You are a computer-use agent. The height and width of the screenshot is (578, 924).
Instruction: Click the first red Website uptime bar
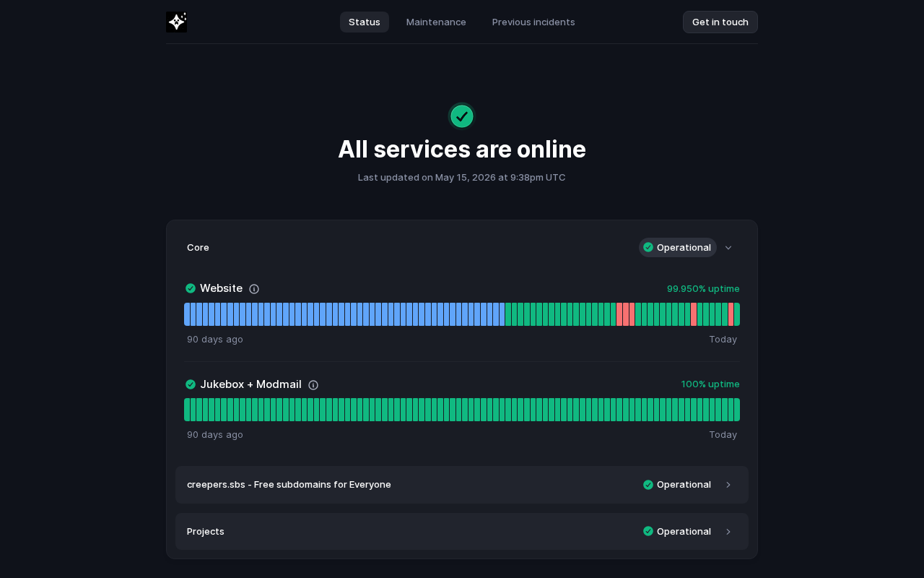619,314
